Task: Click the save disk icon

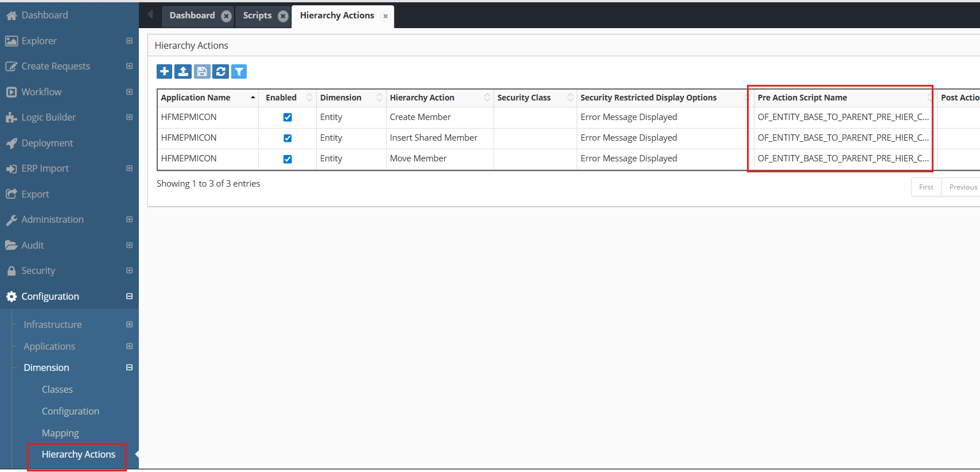Action: 202,71
